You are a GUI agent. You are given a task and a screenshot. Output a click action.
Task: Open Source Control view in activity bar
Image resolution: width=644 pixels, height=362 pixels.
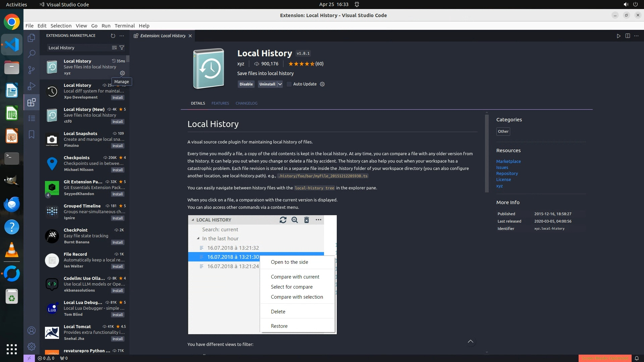coord(32,70)
